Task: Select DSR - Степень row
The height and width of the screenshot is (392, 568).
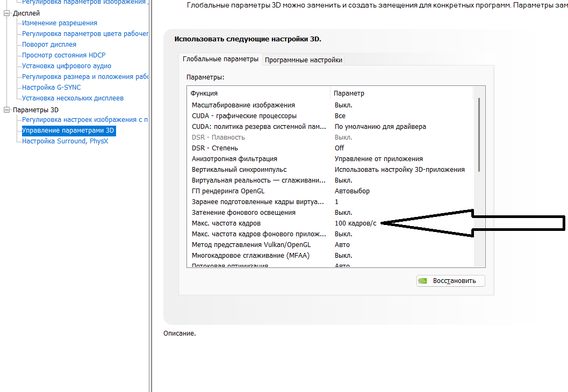Action: point(329,148)
